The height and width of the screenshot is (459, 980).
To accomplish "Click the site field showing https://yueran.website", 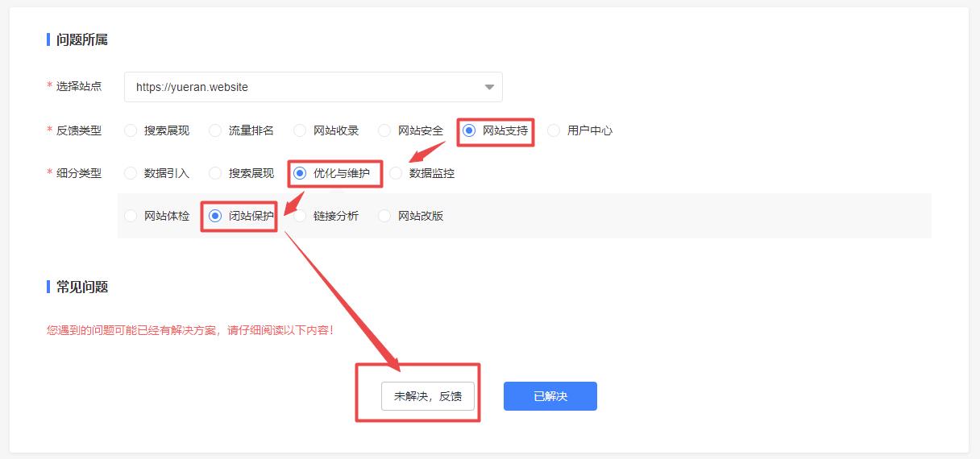I will pyautogui.click(x=314, y=87).
